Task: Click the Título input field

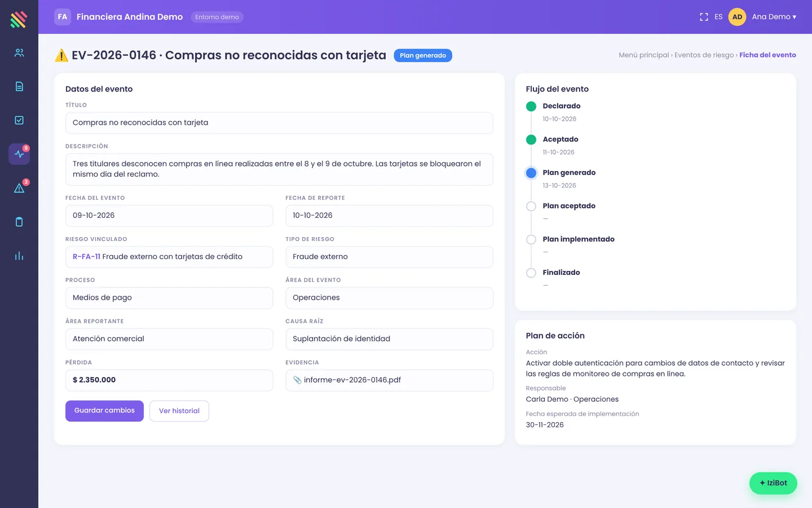Action: [279, 123]
